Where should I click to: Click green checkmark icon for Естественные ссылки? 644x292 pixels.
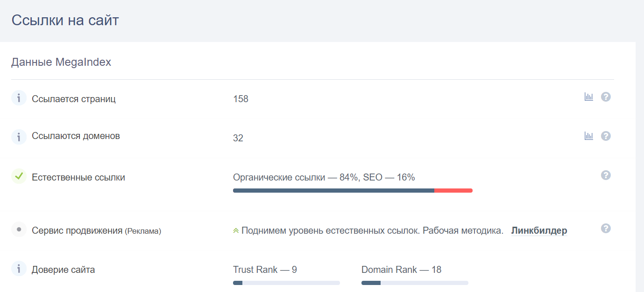tap(19, 176)
